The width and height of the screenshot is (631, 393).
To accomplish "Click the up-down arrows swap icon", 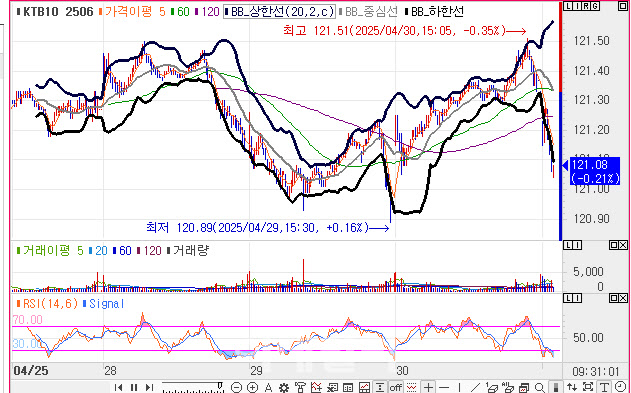I will tap(572, 387).
